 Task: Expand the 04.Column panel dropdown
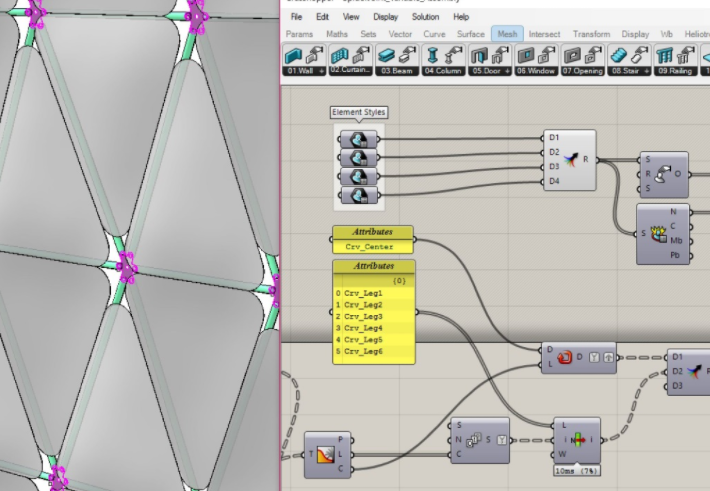[443, 71]
